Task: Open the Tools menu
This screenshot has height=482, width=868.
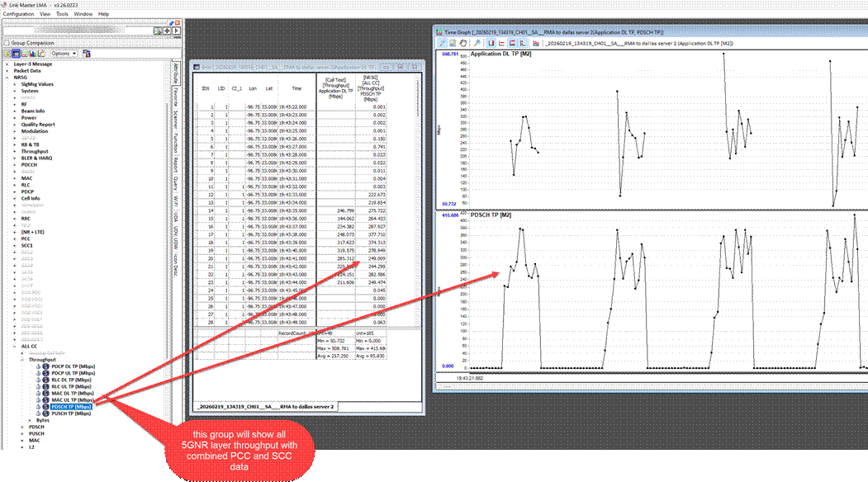Action: click(62, 14)
